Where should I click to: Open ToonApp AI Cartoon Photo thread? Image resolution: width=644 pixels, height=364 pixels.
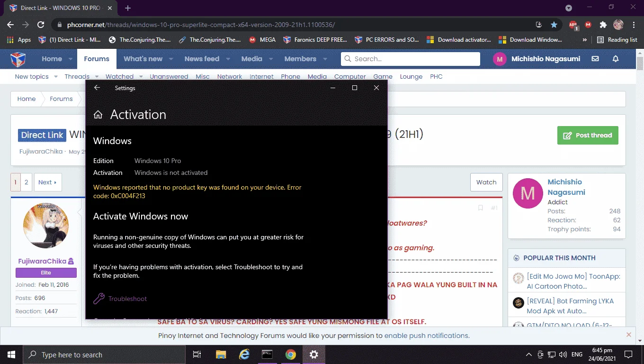click(573, 281)
